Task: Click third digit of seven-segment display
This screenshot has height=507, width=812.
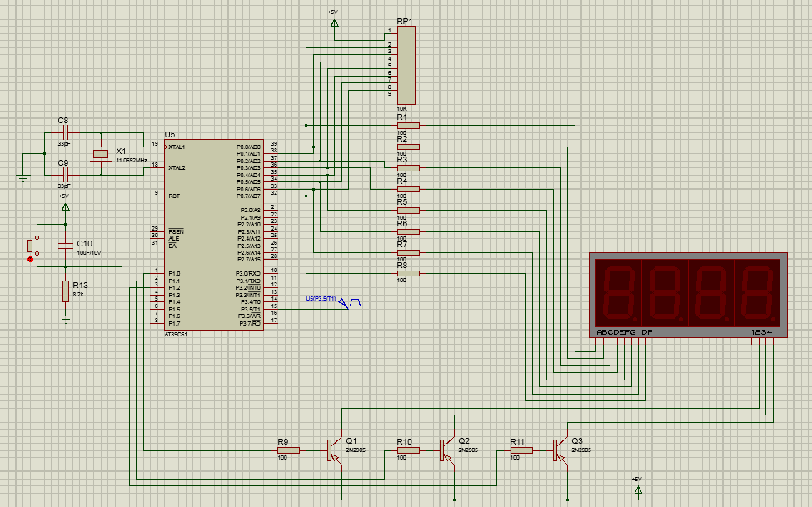Action: coord(710,293)
